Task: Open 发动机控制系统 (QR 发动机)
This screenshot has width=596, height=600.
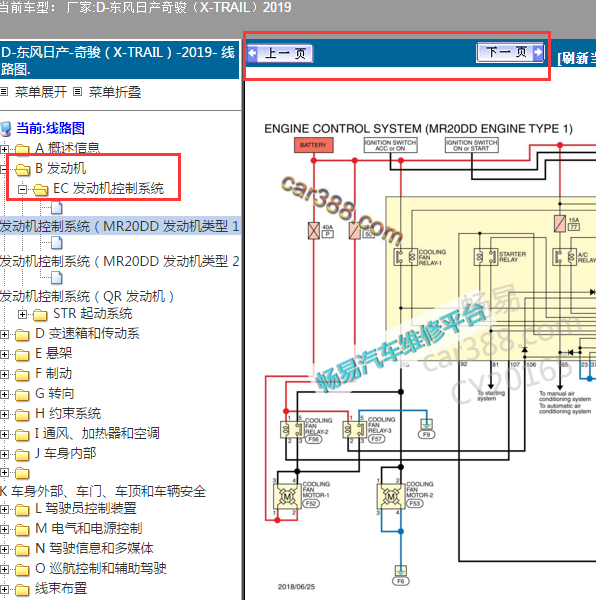Action: click(x=87, y=296)
